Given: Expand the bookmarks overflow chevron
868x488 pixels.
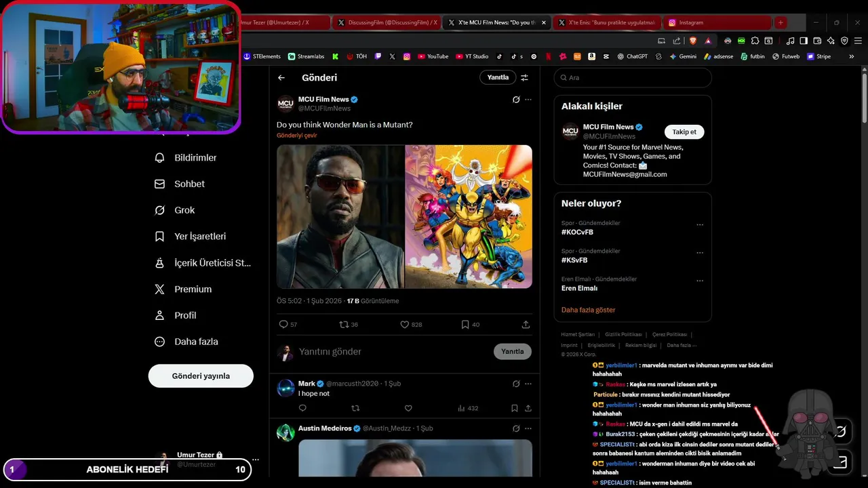Looking at the screenshot, I should tap(851, 56).
